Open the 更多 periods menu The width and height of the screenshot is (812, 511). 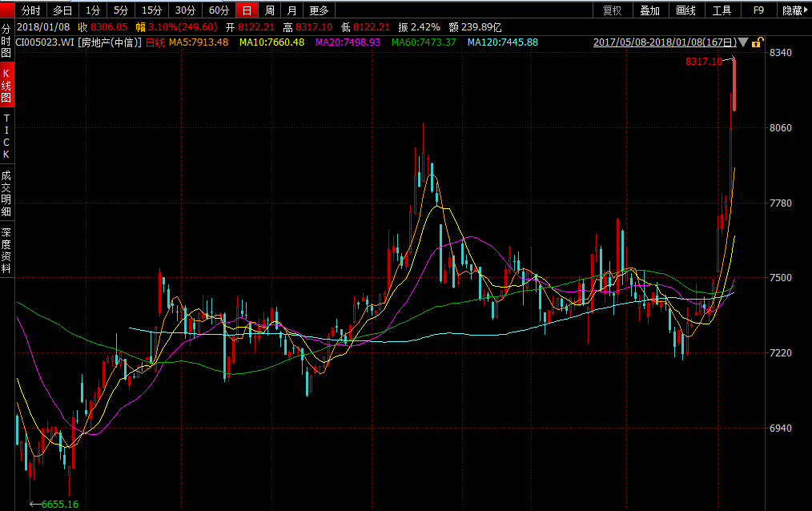[x=319, y=10]
